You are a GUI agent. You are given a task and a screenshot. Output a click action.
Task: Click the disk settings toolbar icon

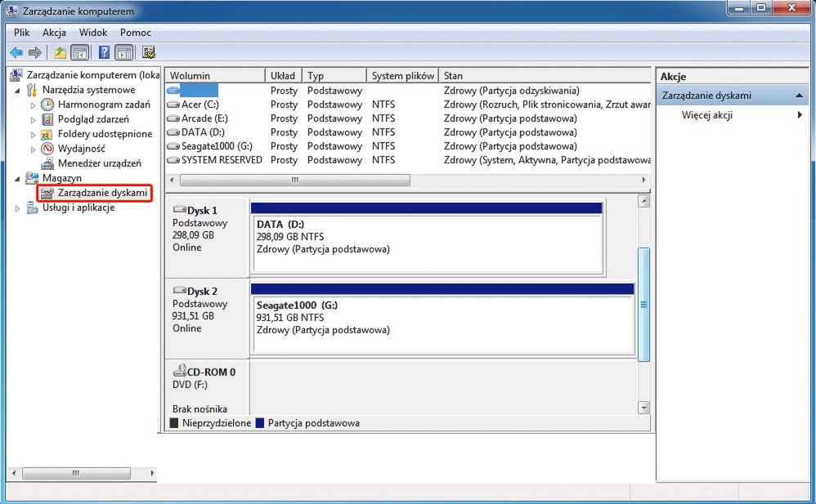coord(149,52)
